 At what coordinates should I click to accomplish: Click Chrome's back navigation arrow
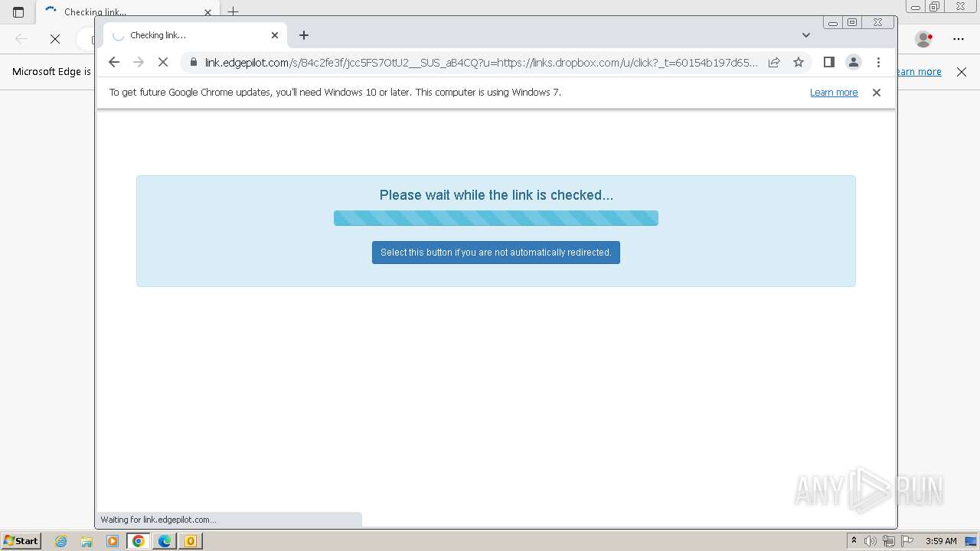tap(114, 62)
